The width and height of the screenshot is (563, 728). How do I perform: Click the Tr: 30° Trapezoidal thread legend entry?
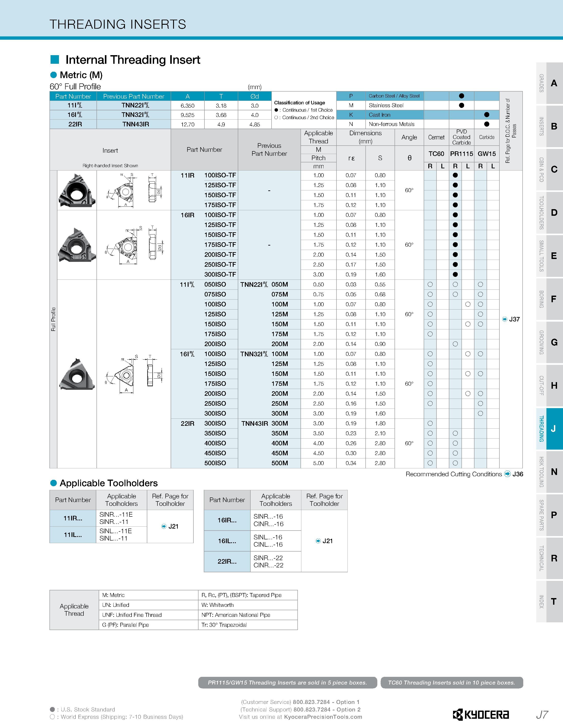[x=224, y=625]
